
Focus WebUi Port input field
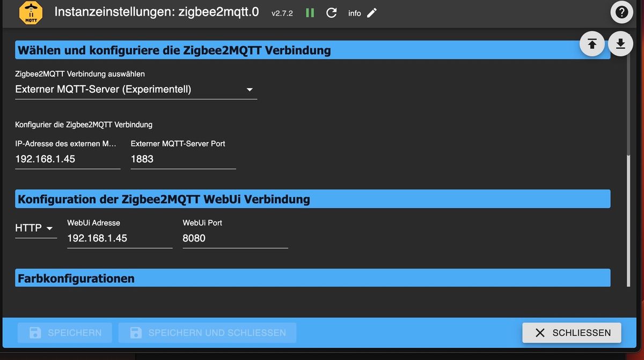[235, 239]
